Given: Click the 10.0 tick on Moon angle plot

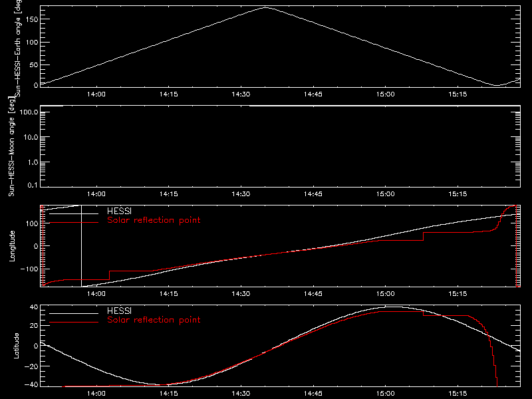Looking at the screenshot, I should [x=31, y=137].
